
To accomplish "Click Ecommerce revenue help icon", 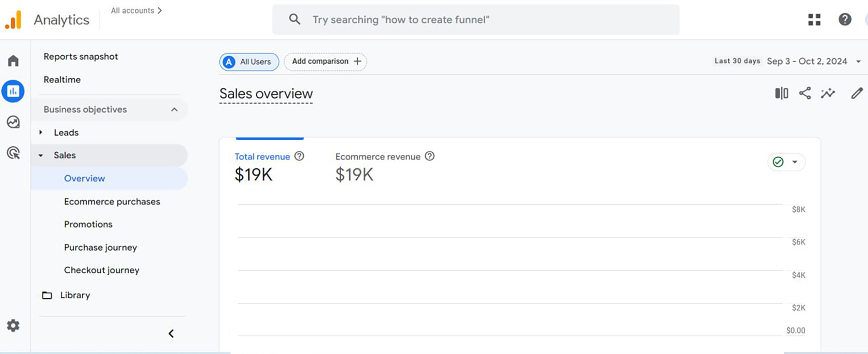I will (430, 156).
